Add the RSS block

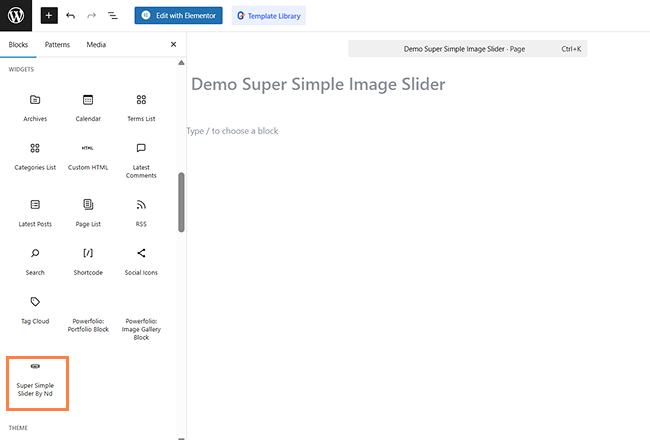141,211
